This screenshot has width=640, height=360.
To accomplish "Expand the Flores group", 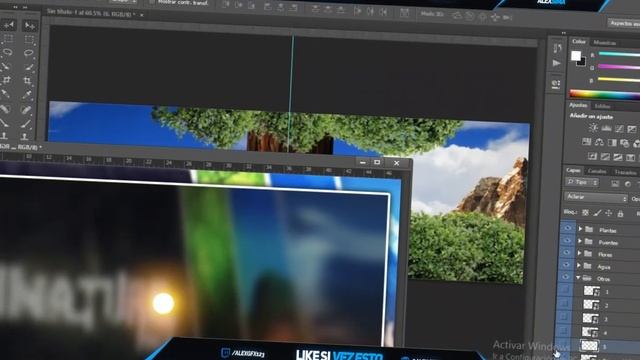I will tap(579, 253).
